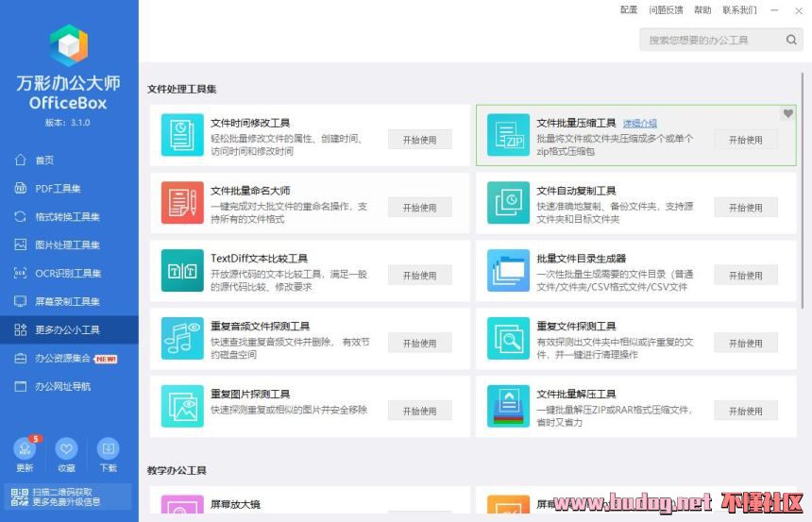Open the 文件批量解压工具 icon
Image resolution: width=812 pixels, height=522 pixels.
click(508, 406)
